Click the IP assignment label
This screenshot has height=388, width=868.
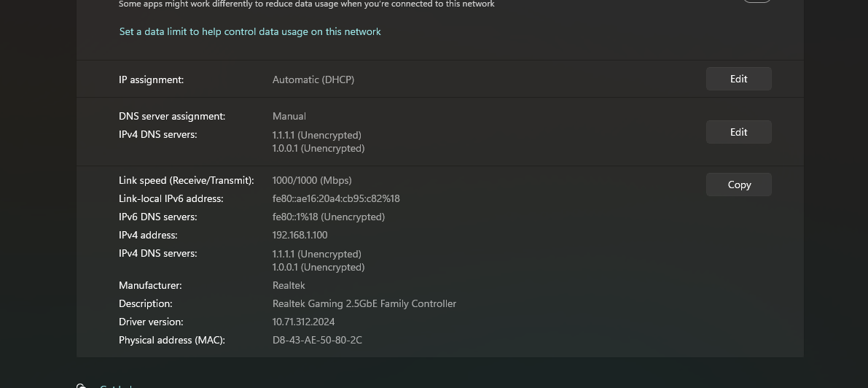tap(151, 79)
